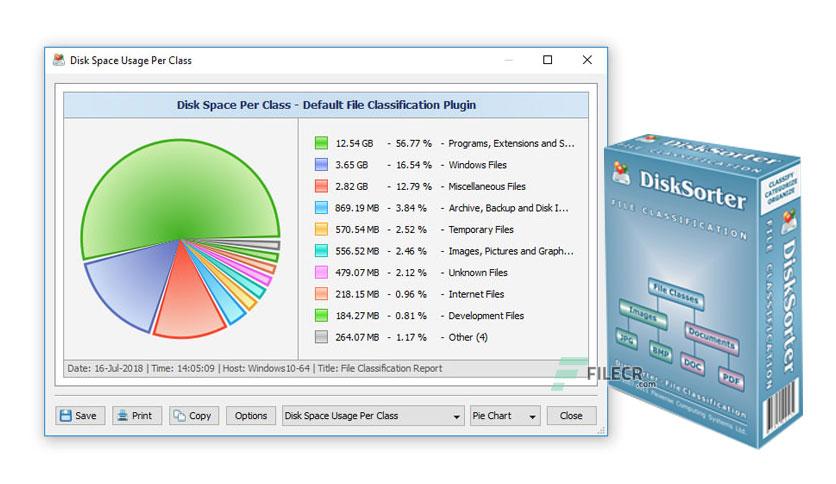Click the blue Windows Files pie slice

coord(133,283)
